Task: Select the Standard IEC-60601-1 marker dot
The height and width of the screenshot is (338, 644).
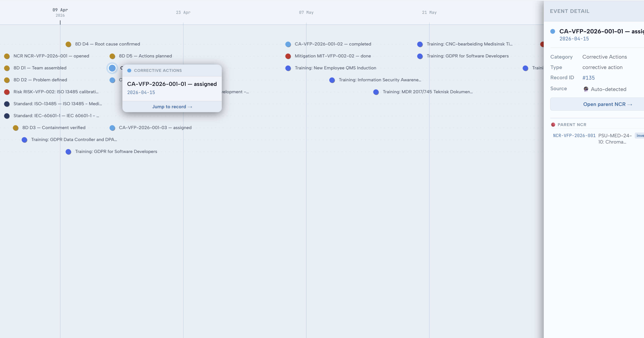Action: click(x=7, y=116)
